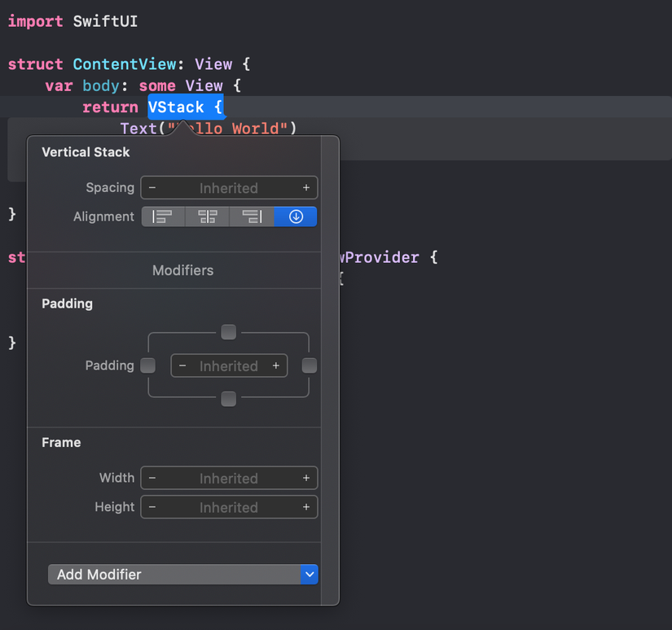The height and width of the screenshot is (630, 672).
Task: Click the Spacing value field
Action: click(x=229, y=188)
